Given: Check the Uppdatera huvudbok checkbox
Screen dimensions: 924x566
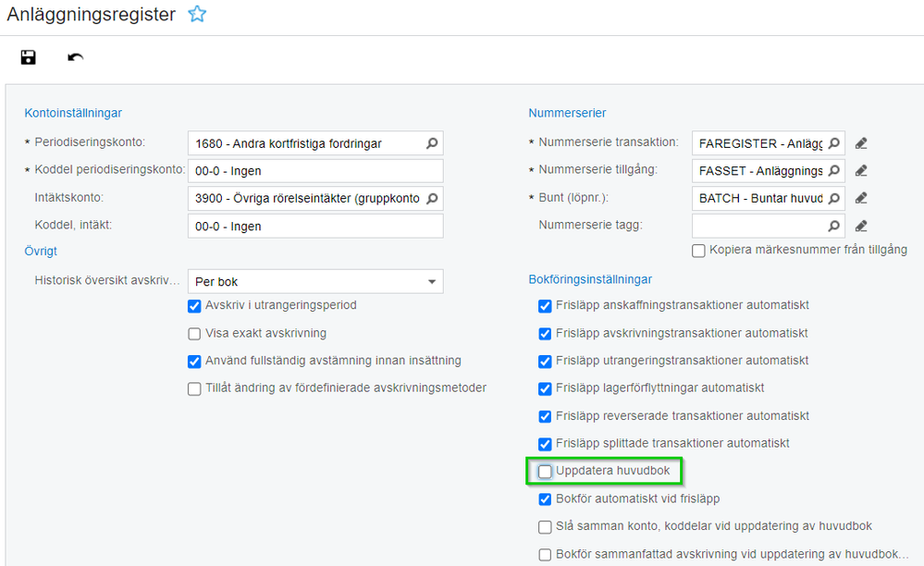Looking at the screenshot, I should pos(545,471).
